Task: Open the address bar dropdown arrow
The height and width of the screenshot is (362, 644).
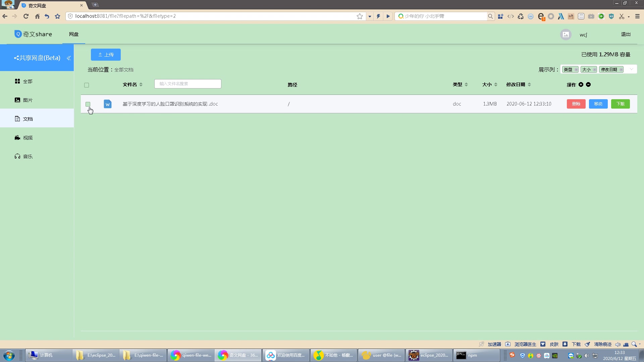Action: [370, 16]
